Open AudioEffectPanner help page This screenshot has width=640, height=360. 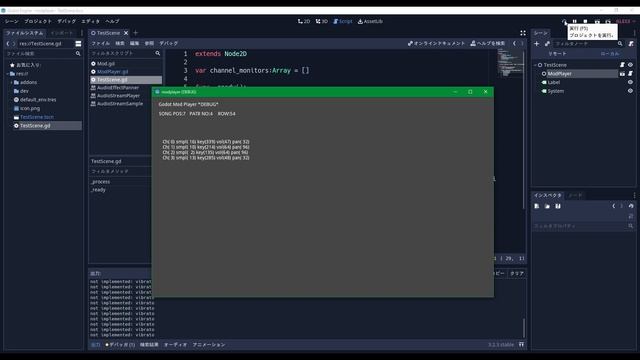(118, 88)
